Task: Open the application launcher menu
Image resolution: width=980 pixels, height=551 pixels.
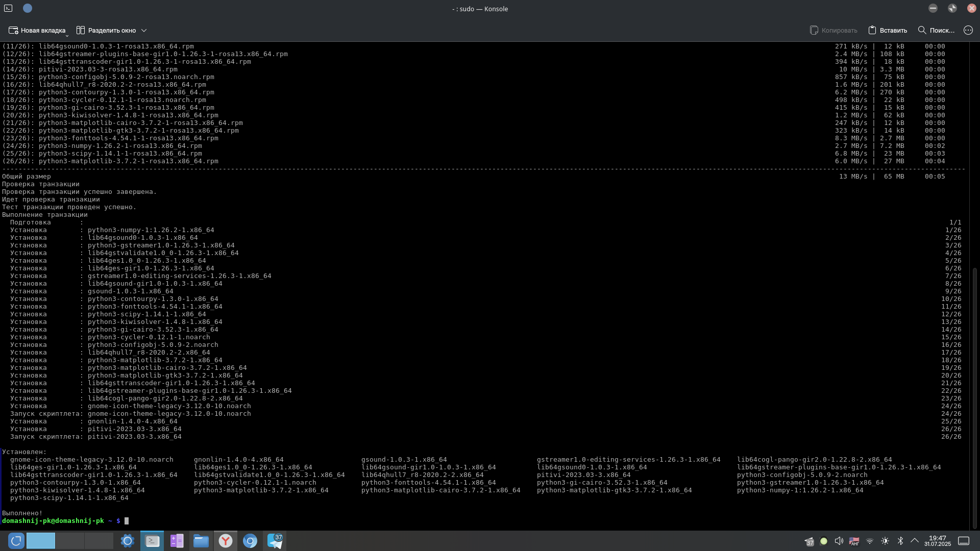Action: click(16, 541)
